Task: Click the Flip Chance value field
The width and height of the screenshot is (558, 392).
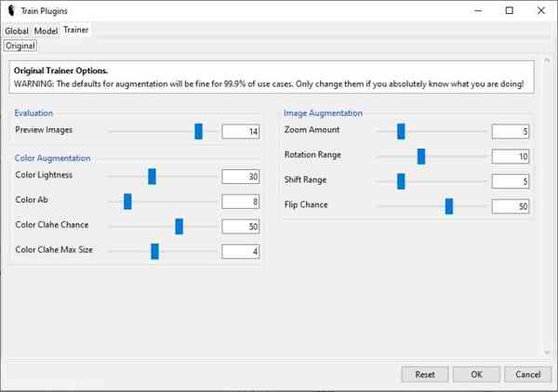Action: point(511,206)
